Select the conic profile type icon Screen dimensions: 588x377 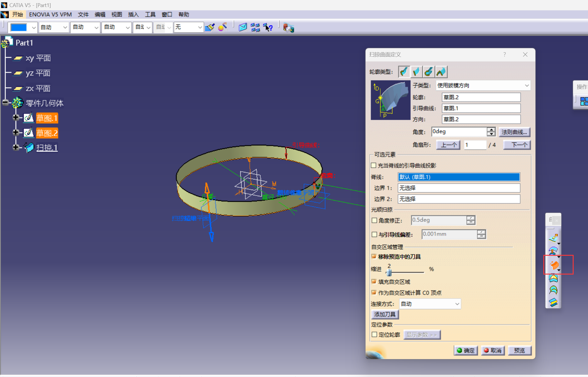click(x=441, y=72)
